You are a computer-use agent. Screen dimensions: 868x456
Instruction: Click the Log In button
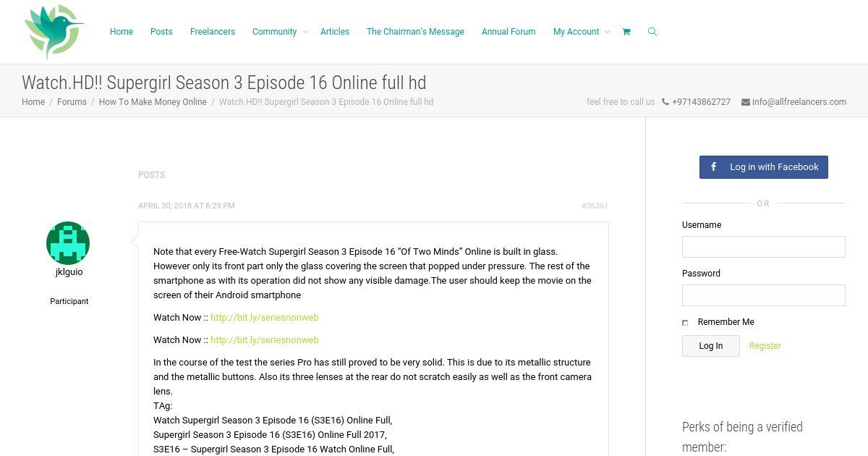[711, 346]
